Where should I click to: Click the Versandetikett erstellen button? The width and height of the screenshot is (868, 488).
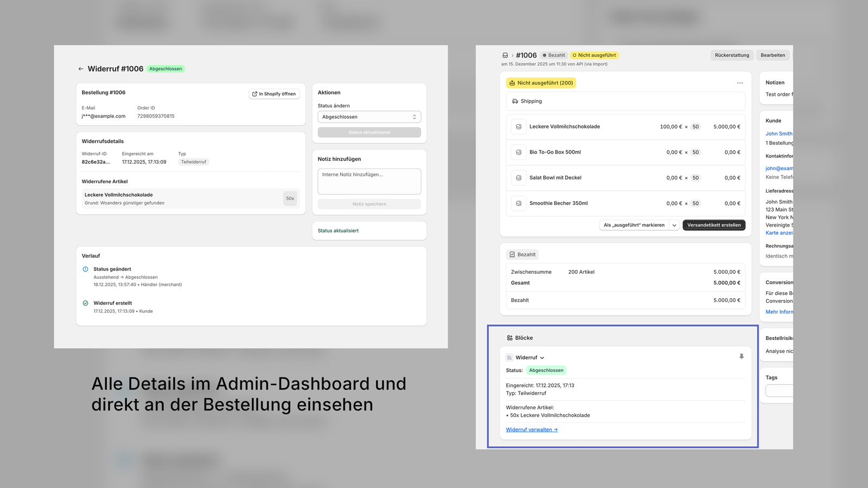tap(713, 224)
